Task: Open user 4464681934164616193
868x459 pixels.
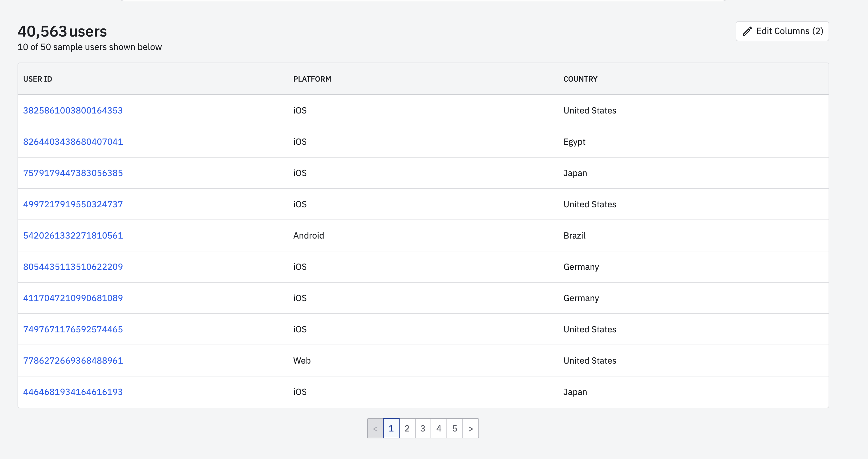Action: click(x=73, y=392)
